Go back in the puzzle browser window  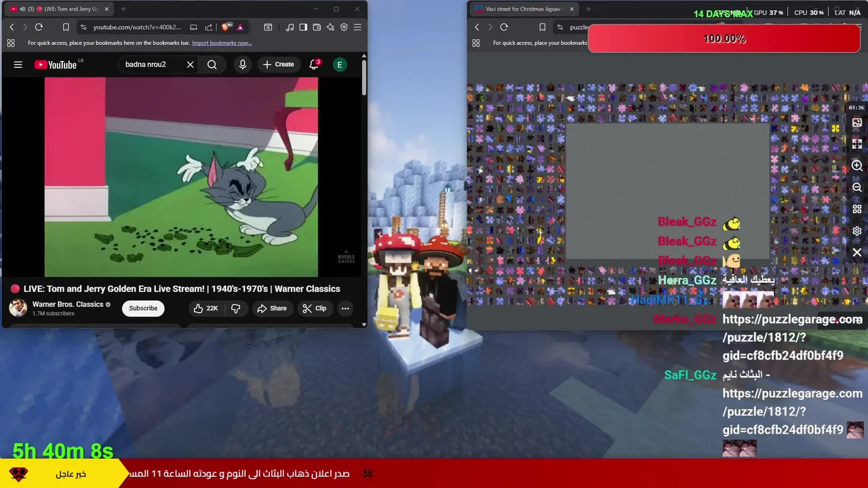click(x=477, y=27)
